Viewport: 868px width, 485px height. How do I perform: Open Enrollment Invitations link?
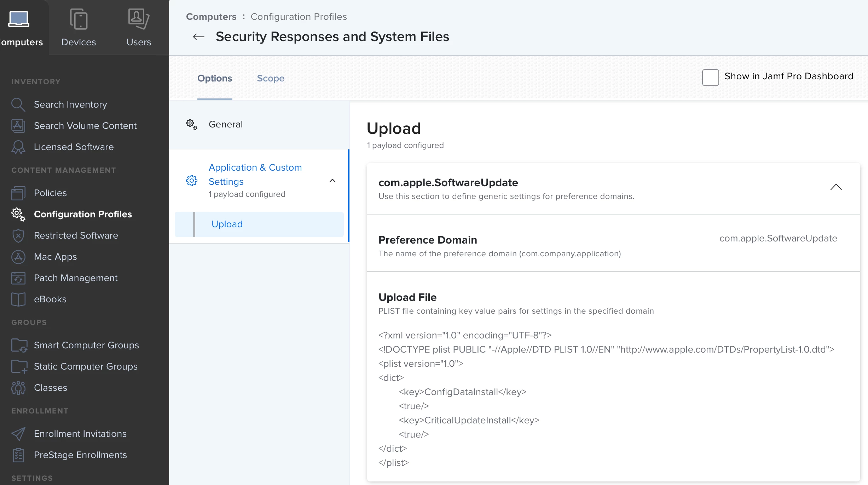point(80,434)
